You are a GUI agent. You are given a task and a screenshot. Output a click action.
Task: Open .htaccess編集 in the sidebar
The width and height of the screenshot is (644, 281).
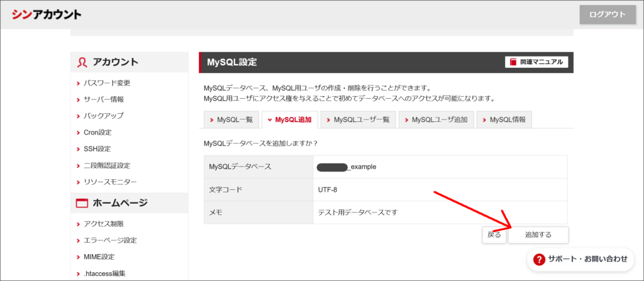(104, 273)
